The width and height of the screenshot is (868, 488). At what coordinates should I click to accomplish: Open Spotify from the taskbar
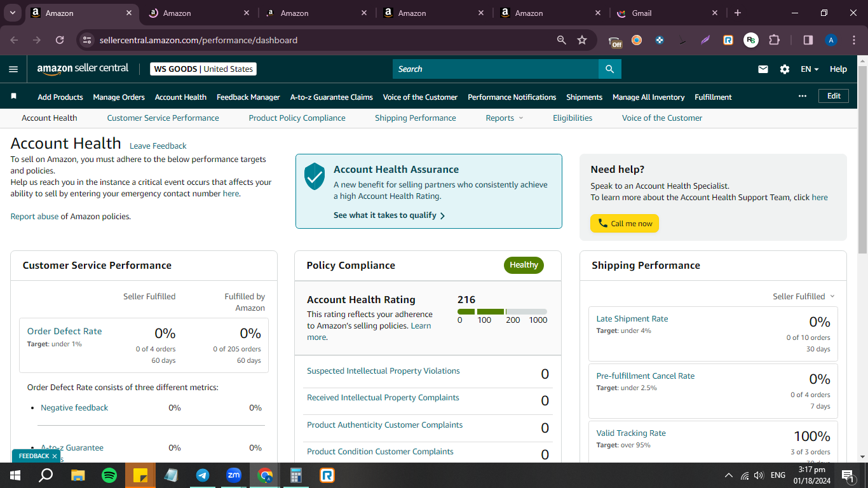(109, 475)
